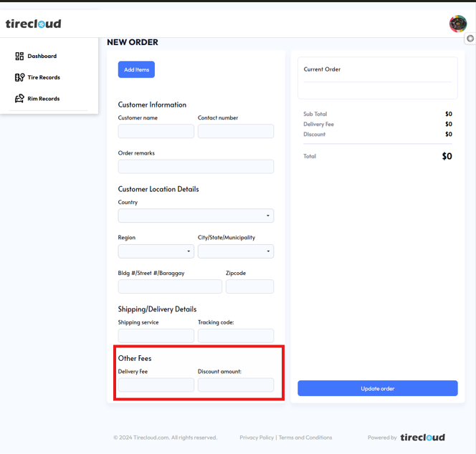Click the Dashboard grid icon
This screenshot has height=454, width=476.
coord(19,56)
